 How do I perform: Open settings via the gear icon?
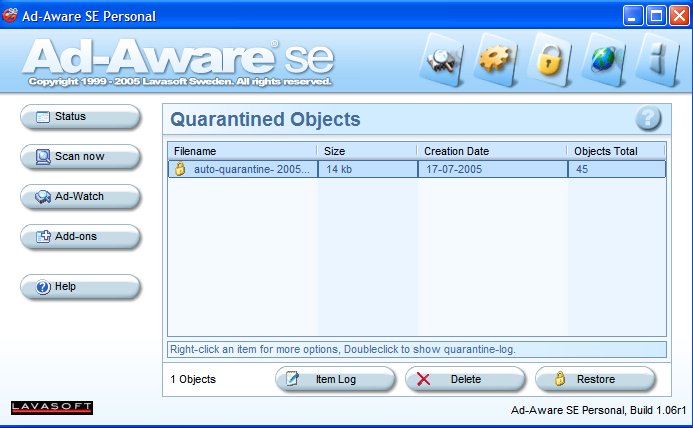496,60
